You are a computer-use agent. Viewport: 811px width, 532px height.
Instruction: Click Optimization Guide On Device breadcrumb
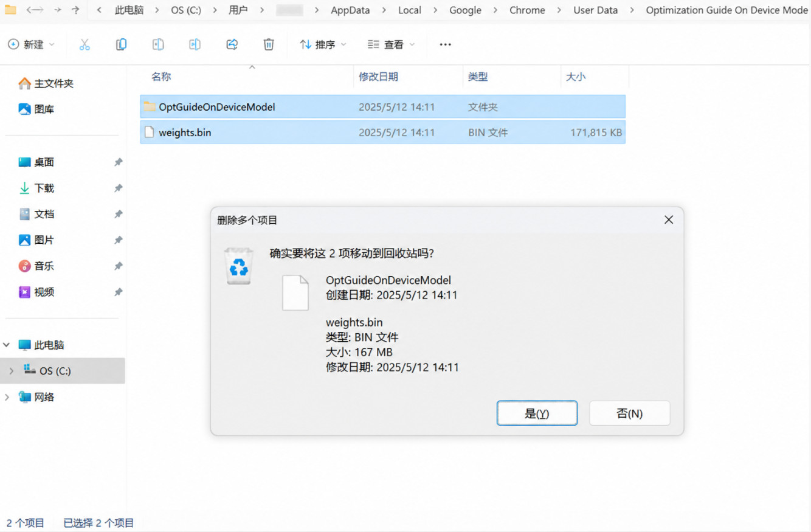pos(727,10)
